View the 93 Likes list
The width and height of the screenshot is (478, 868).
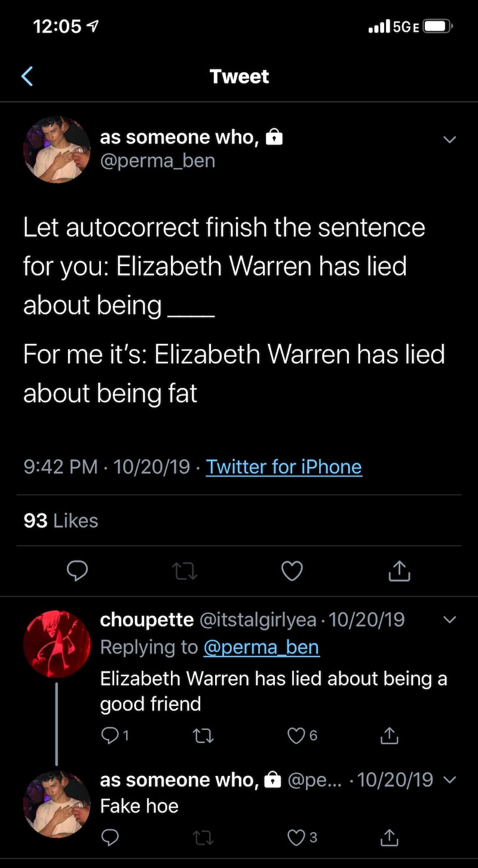[61, 521]
